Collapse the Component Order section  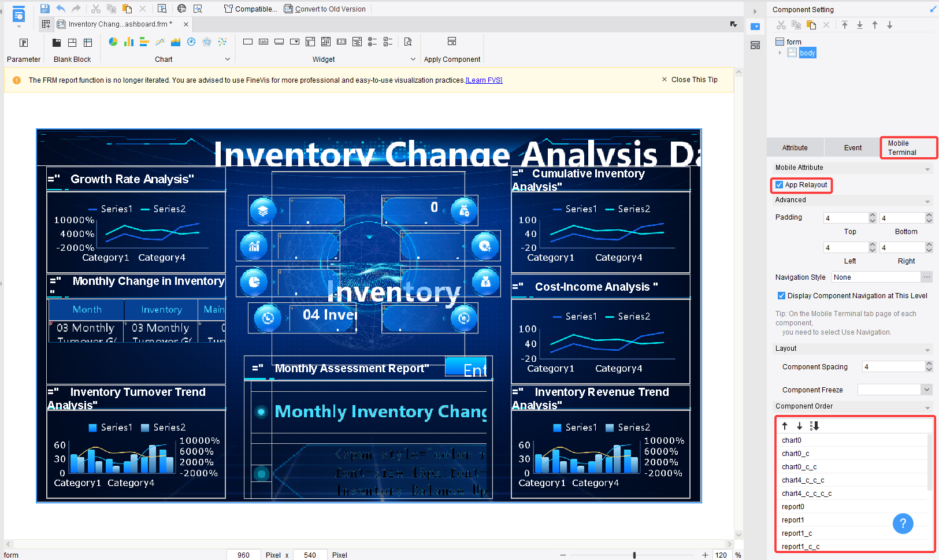(x=928, y=408)
